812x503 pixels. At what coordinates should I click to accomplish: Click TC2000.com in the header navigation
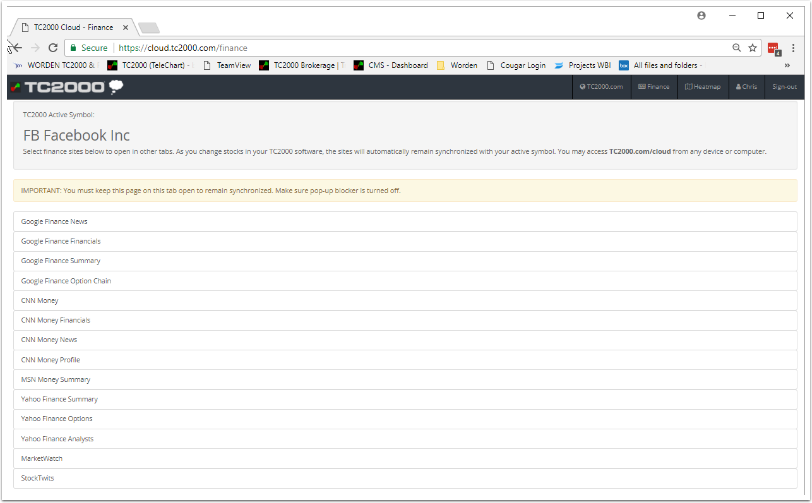[x=601, y=87]
